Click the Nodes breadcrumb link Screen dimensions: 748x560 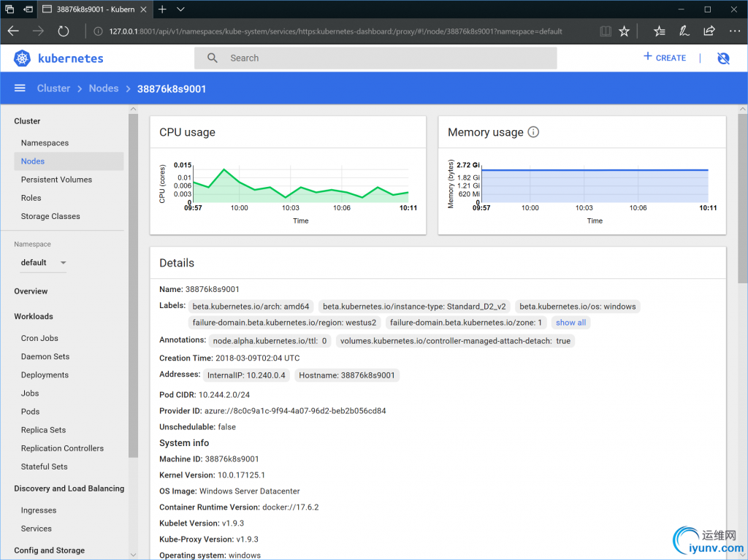tap(104, 88)
